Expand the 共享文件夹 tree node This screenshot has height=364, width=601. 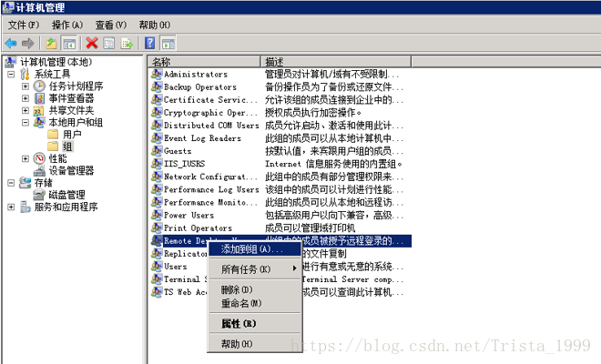(25, 110)
